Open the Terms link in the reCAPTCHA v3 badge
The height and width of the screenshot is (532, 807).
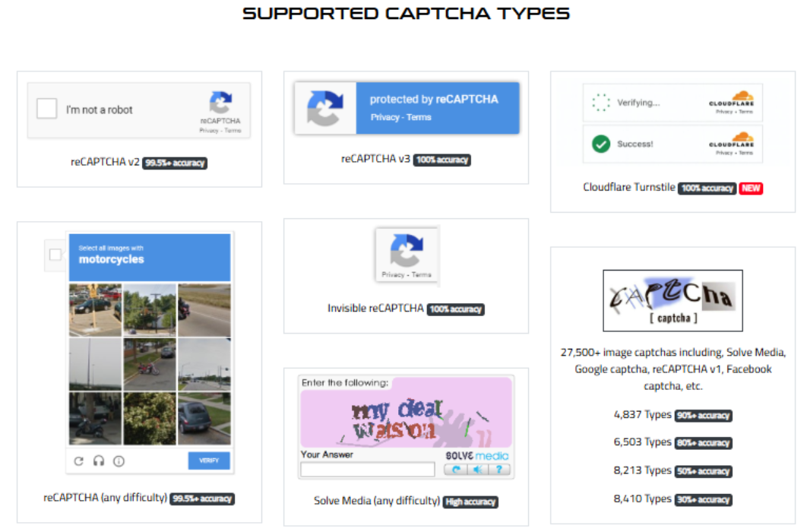coord(419,118)
